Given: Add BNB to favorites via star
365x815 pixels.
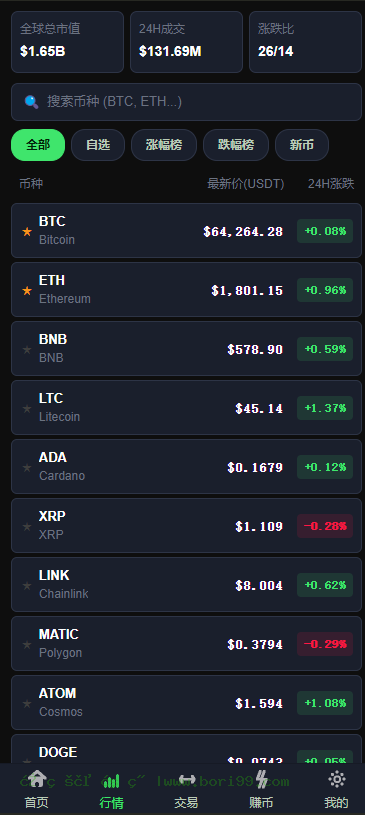Looking at the screenshot, I should point(27,350).
